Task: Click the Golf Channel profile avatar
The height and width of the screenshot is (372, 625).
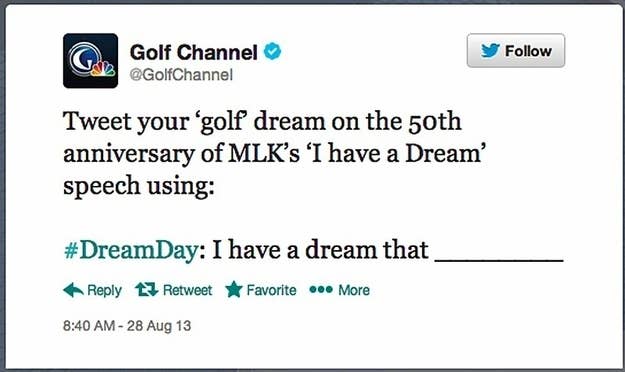Action: click(90, 61)
